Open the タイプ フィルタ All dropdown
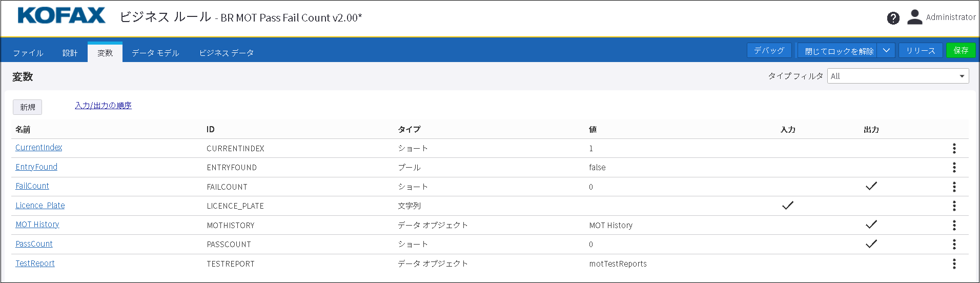 point(897,76)
